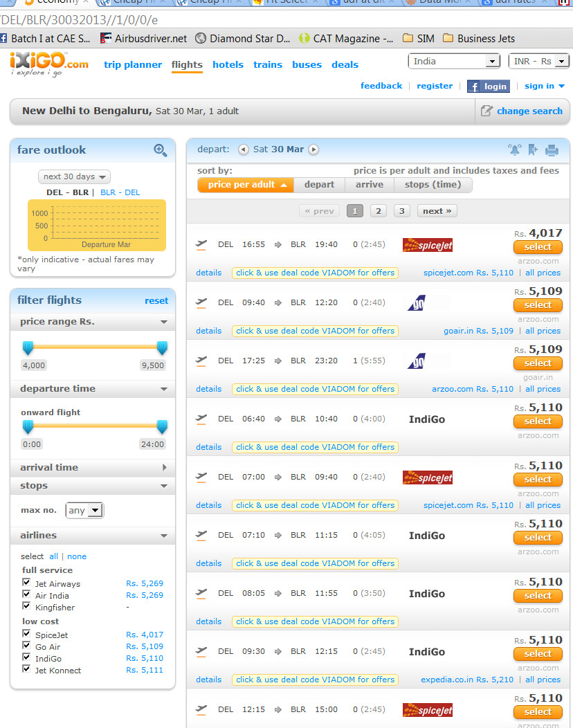
Task: Open Batch I at CAE bookmark
Action: pyautogui.click(x=46, y=39)
